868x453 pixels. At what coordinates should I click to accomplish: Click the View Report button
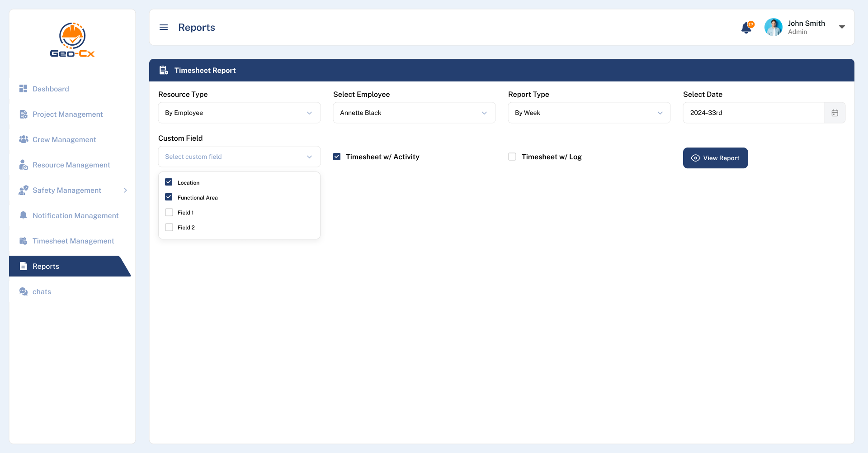point(715,158)
